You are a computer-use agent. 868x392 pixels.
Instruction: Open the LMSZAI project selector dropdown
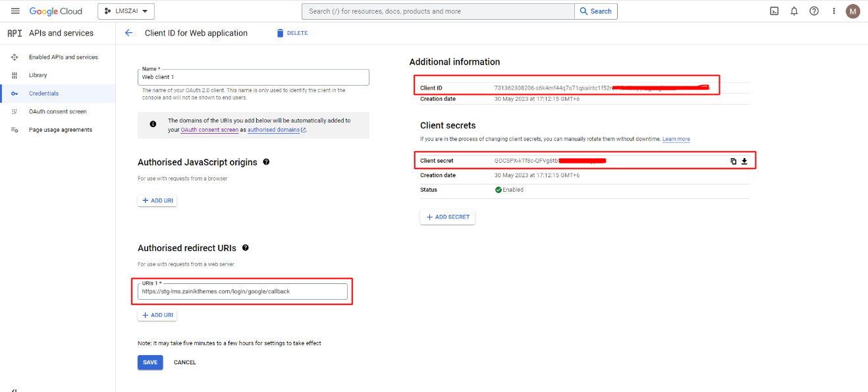click(x=126, y=11)
